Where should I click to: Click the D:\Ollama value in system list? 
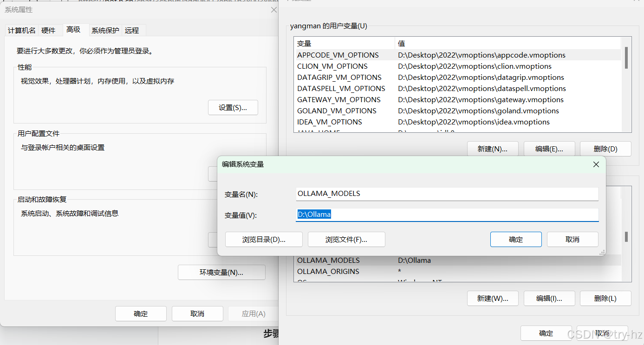coord(415,260)
